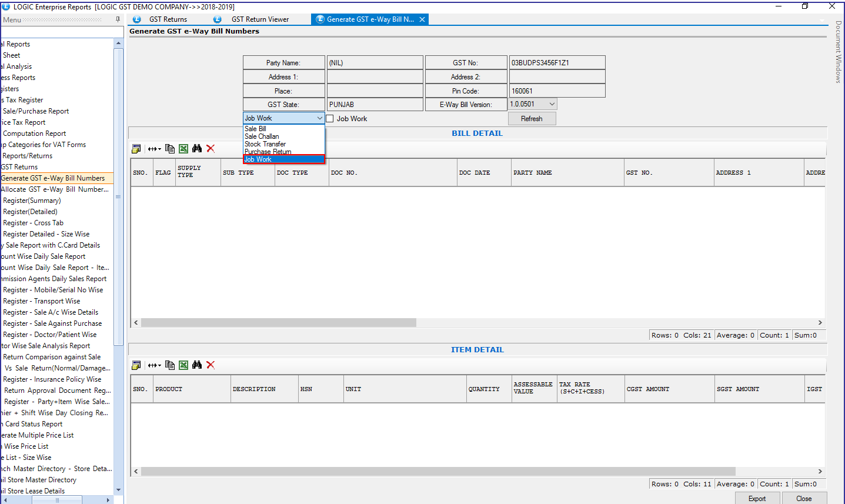Pin the Menu panel with pushpin icon

click(x=118, y=20)
